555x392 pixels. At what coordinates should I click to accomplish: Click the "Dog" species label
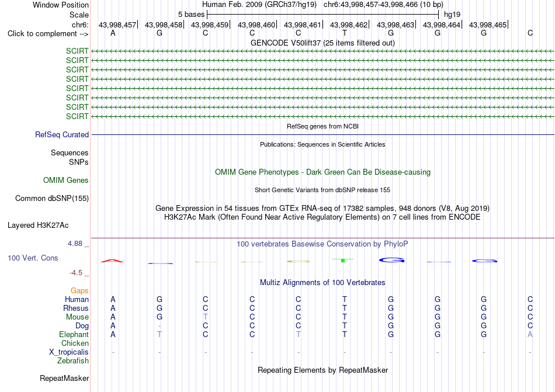82,326
